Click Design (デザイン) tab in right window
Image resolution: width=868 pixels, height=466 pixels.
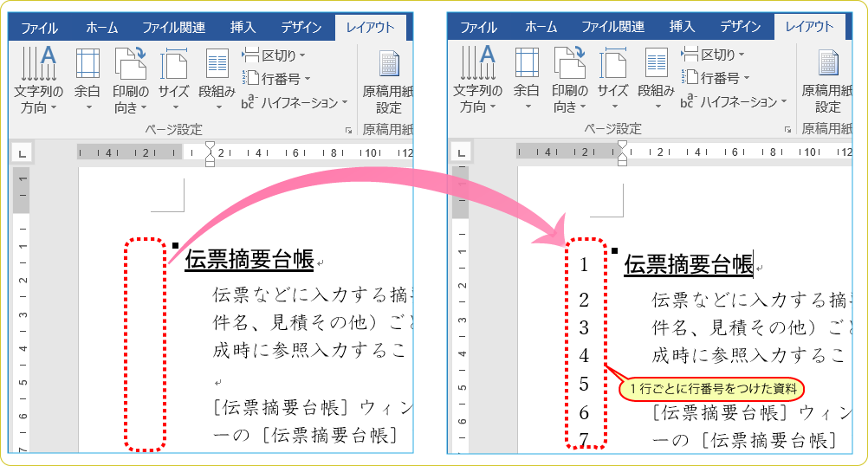pyautogui.click(x=741, y=27)
